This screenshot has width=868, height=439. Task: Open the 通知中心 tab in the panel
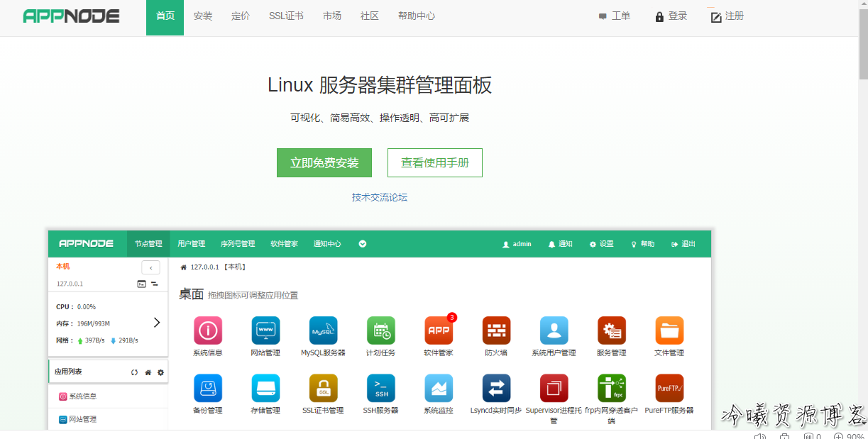327,243
